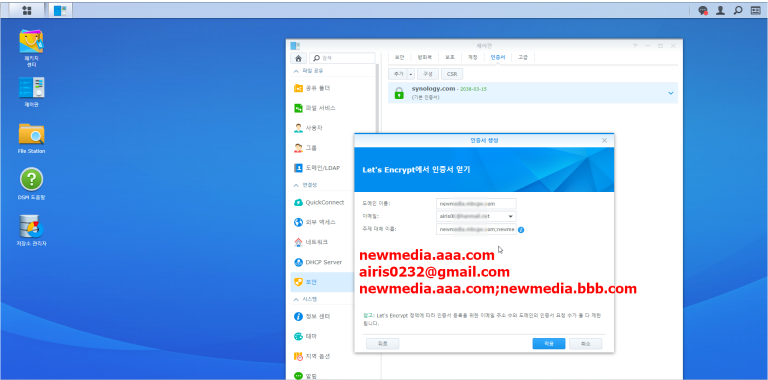
Task: Switch to the 계정 tab
Action: (x=473, y=57)
